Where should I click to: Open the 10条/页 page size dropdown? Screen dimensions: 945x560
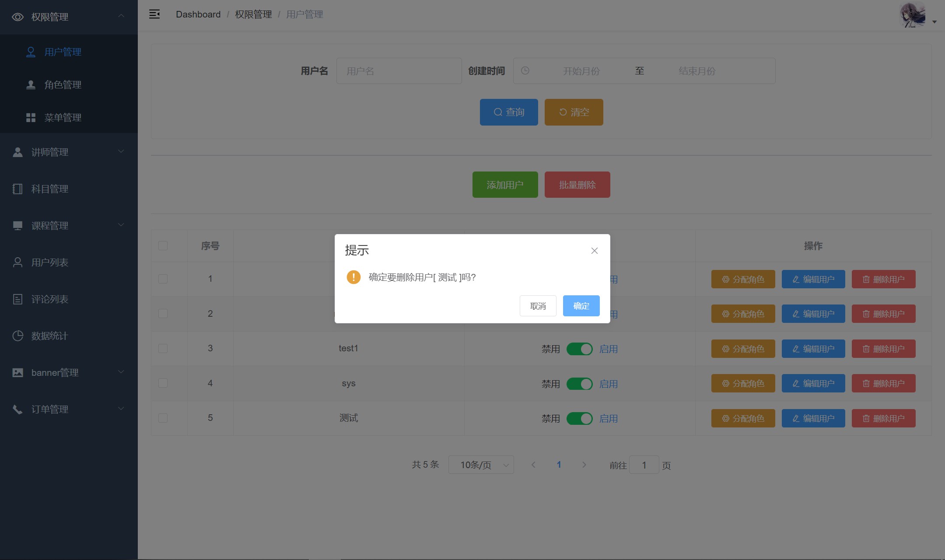coord(481,465)
